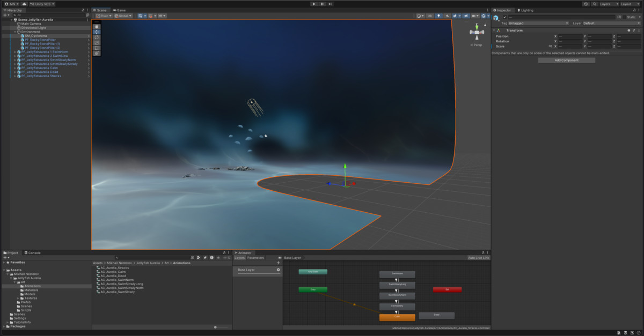Screen dimensions: 644x336
Task: Toggle the GameObject active checkbox
Action: [x=504, y=17]
